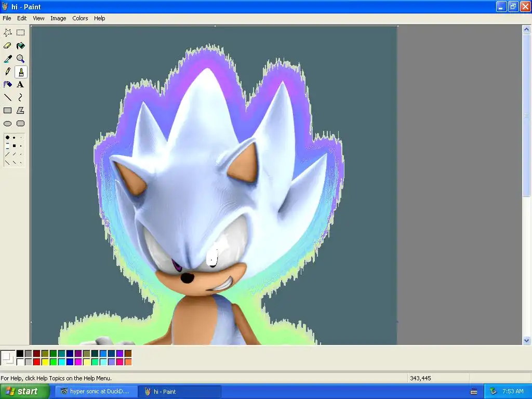Switch to hyper sonic at DuckDuckGo taskbar window
Screen dimensions: 532x399
[96, 392]
